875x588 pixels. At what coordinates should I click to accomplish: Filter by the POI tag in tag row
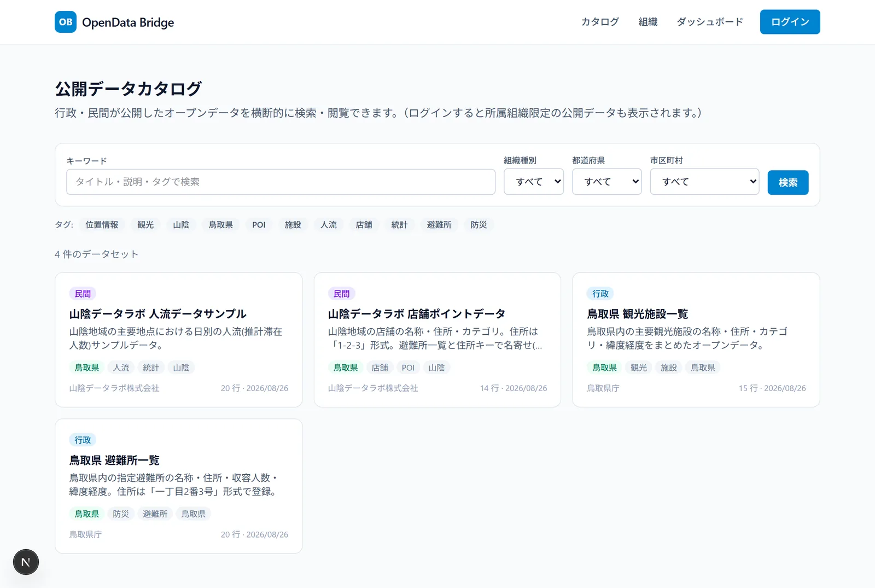pos(259,225)
